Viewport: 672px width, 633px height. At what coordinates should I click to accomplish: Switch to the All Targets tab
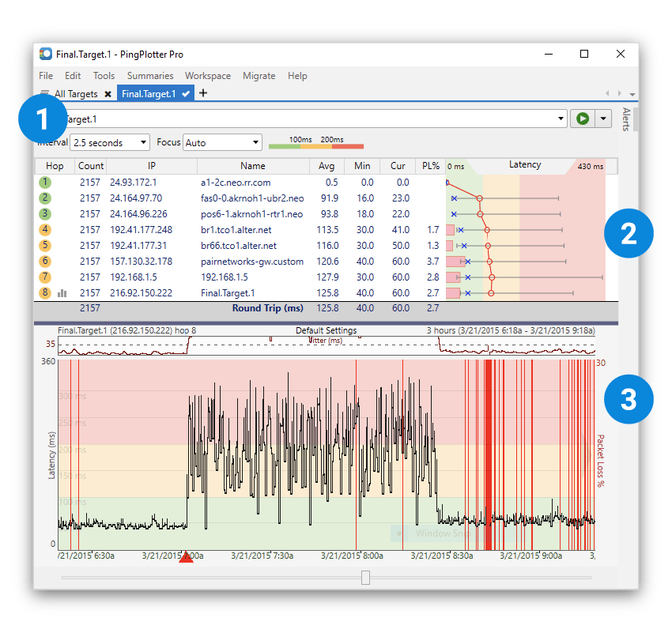[76, 92]
